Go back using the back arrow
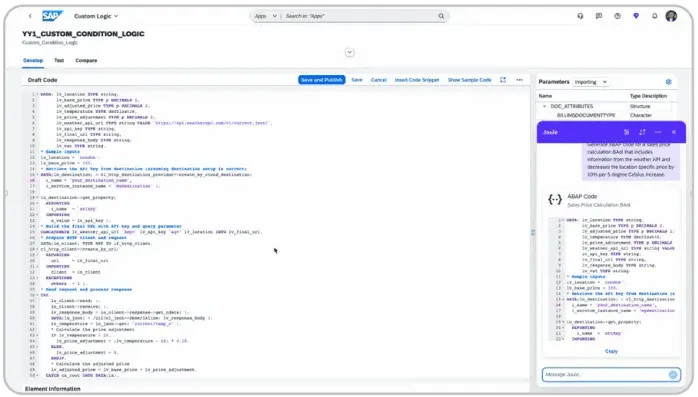698x397 pixels. 30,16
